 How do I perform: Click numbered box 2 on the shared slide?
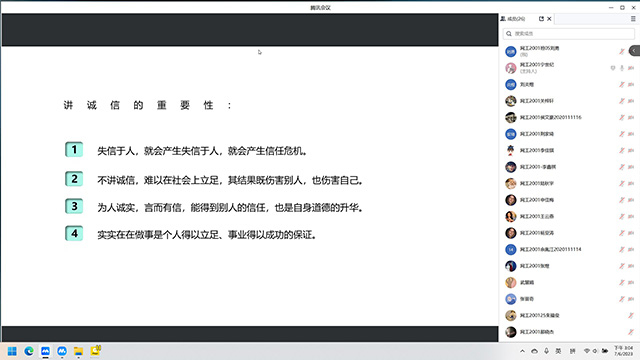74,179
